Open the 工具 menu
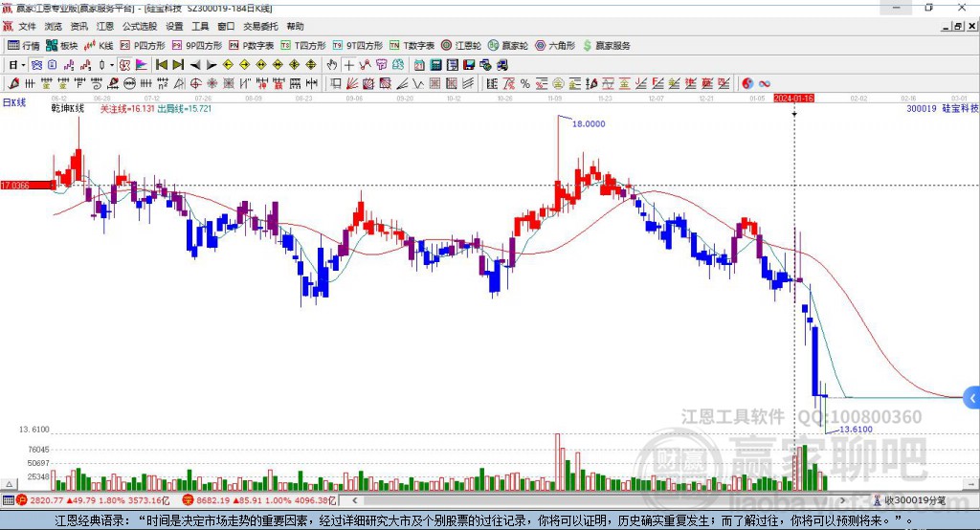This screenshot has height=530, width=980. (x=200, y=26)
